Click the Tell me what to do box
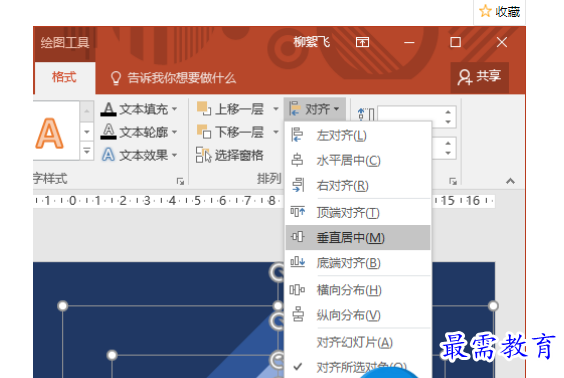Image resolution: width=564 pixels, height=378 pixels. coord(173,78)
